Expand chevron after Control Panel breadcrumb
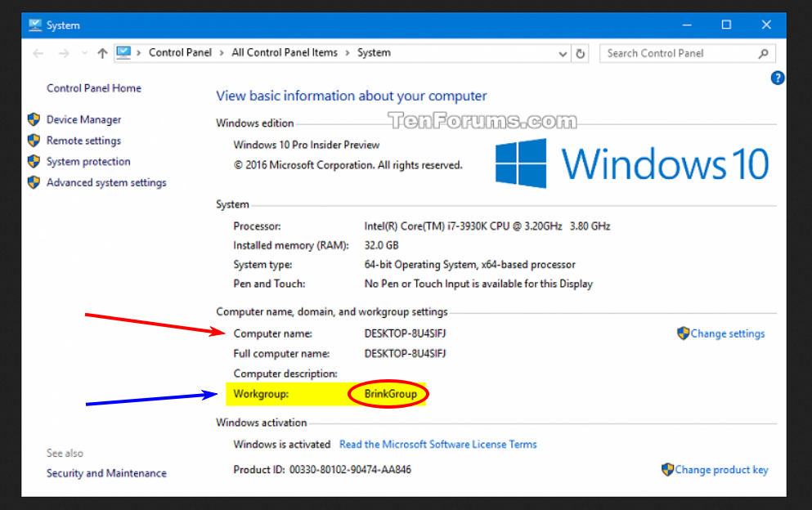This screenshot has height=510, width=812. pos(222,53)
